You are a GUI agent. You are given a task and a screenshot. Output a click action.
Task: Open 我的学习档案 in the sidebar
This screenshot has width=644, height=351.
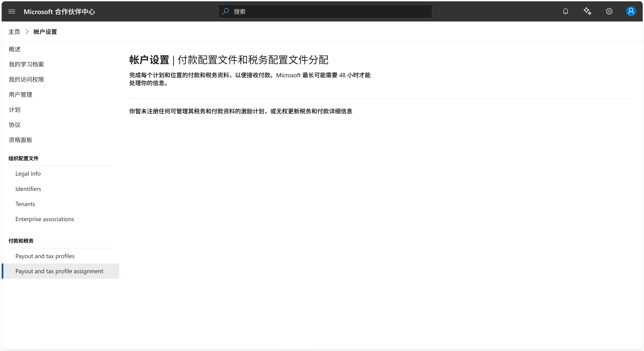26,64
